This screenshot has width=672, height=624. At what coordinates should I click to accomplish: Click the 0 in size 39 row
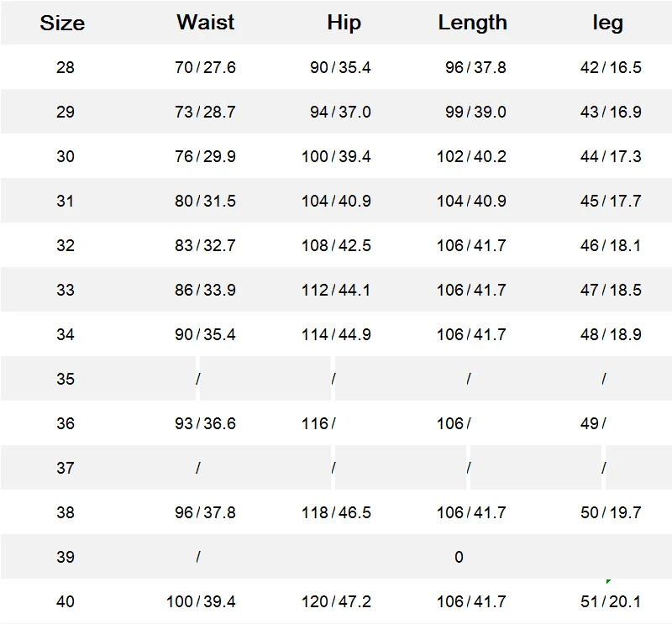459,557
